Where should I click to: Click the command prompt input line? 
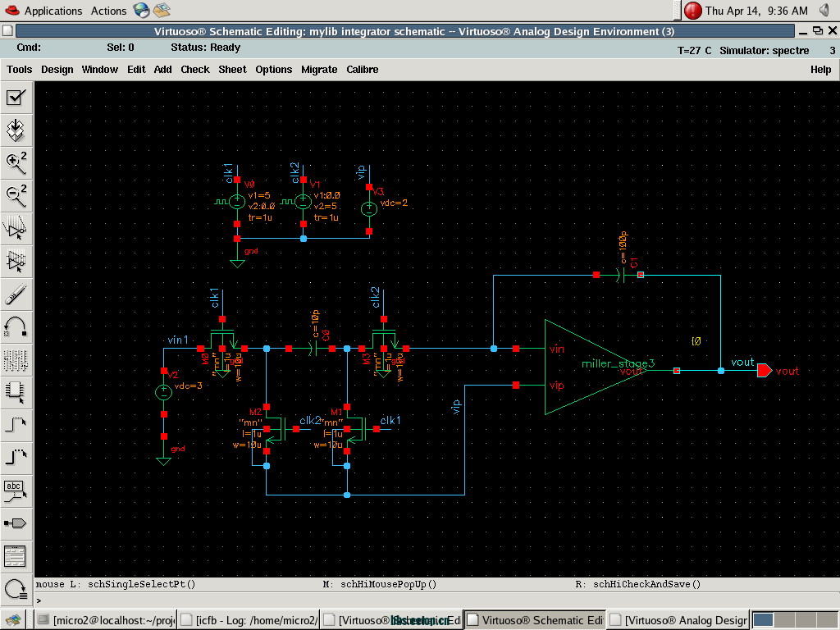point(436,600)
